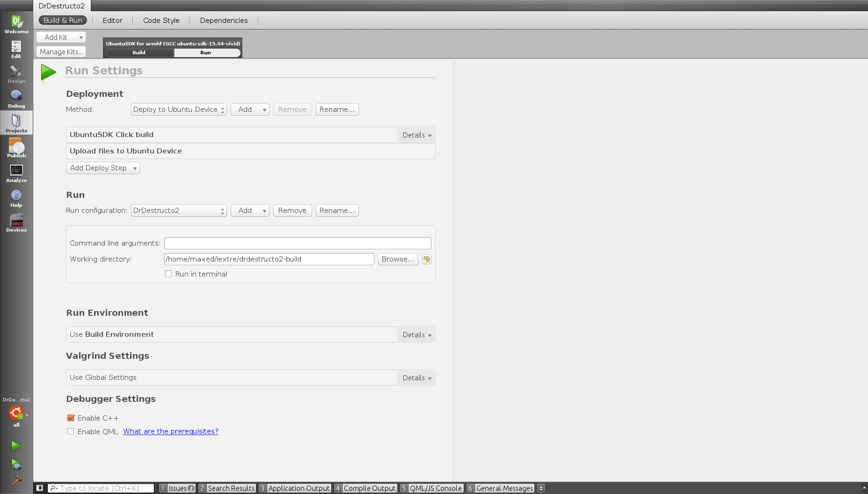The width and height of the screenshot is (868, 494).
Task: Switch to the Code Style tab
Action: click(161, 20)
